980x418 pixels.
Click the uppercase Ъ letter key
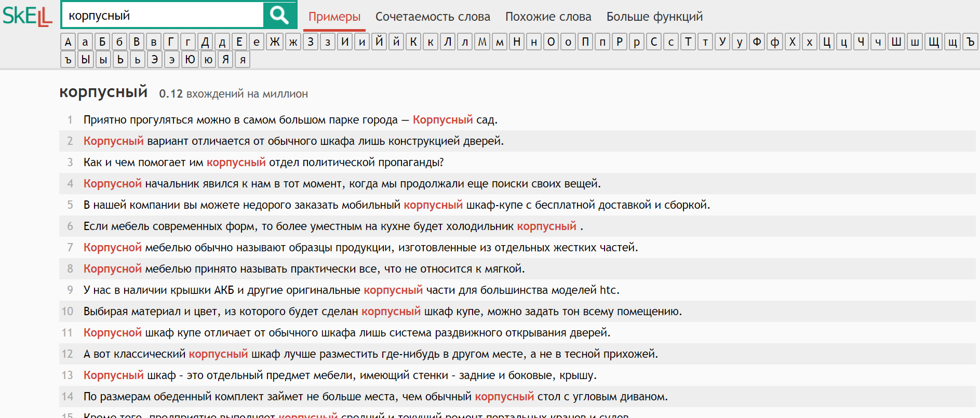(970, 42)
